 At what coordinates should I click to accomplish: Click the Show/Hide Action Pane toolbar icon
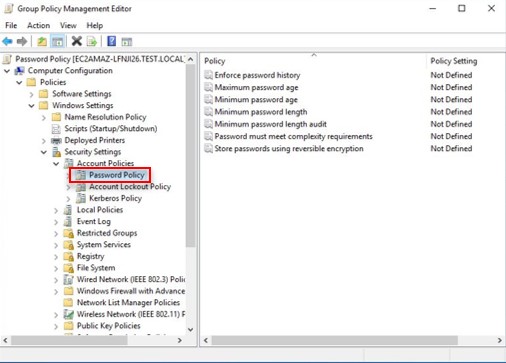[x=127, y=42]
